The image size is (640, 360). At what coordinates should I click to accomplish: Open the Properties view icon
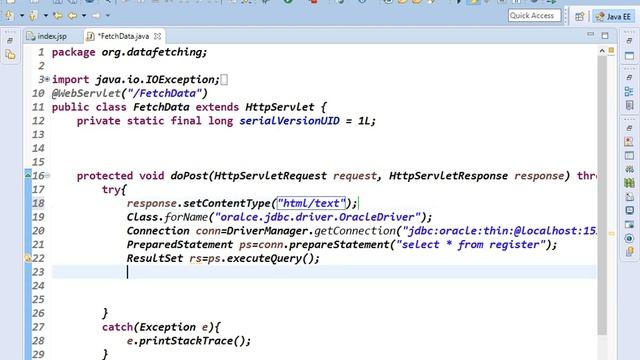tap(629, 156)
